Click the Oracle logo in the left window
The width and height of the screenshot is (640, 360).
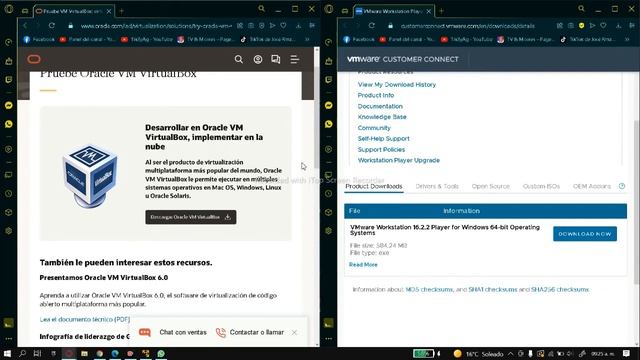(x=34, y=59)
